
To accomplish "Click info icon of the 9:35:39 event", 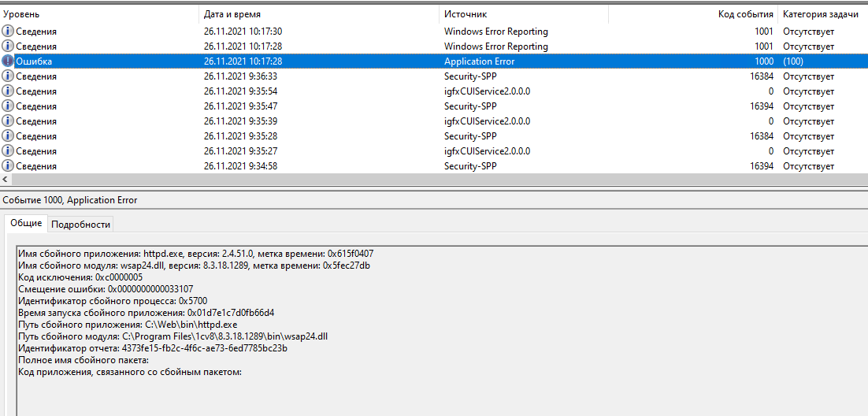I will tap(8, 121).
